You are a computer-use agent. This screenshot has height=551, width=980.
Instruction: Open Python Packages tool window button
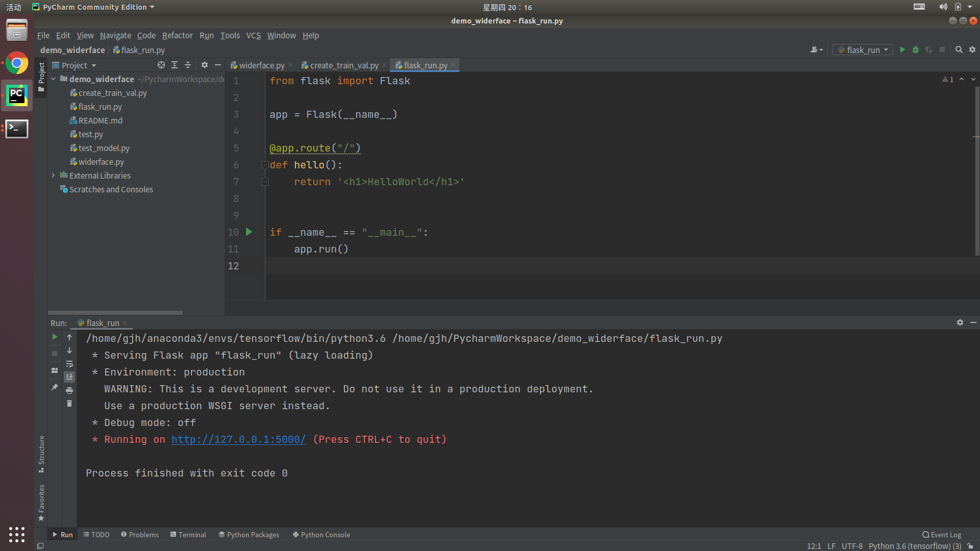[249, 535]
